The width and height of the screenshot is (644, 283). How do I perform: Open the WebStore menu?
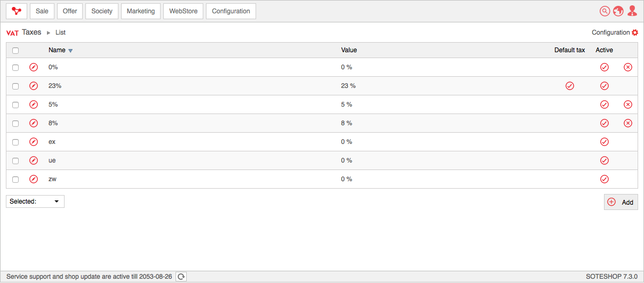point(184,11)
